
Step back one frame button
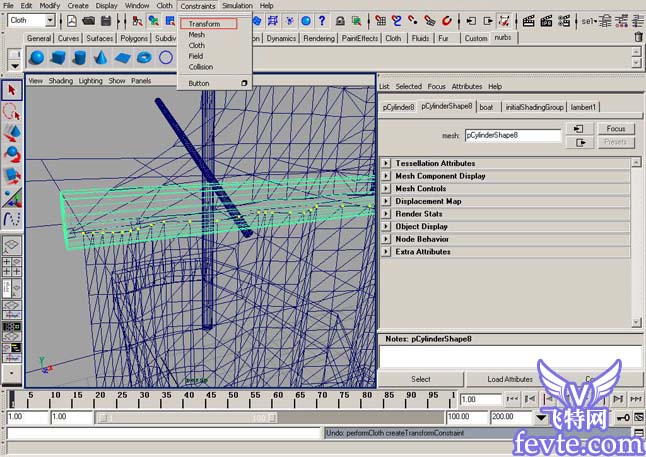[x=529, y=399]
